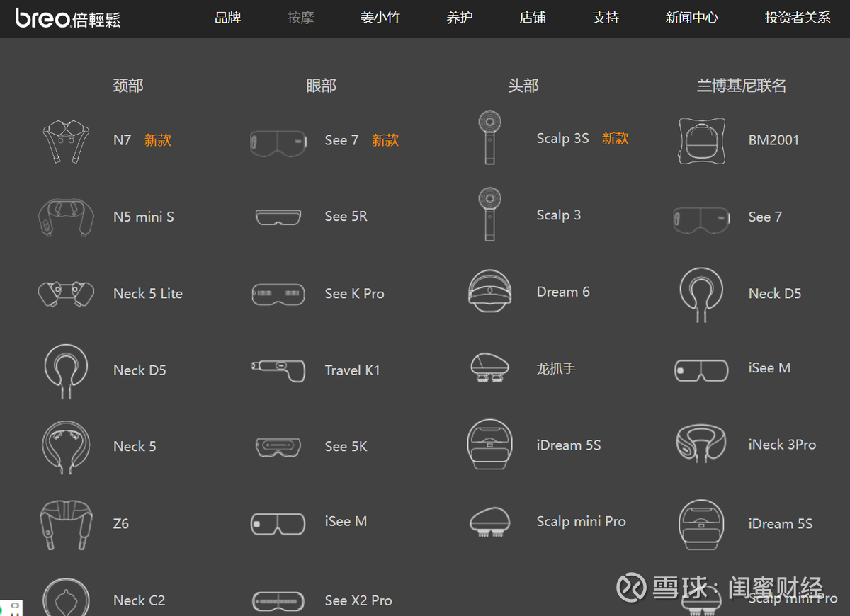Click the See 5R eye massager icon
This screenshot has width=850, height=616.
(278, 217)
